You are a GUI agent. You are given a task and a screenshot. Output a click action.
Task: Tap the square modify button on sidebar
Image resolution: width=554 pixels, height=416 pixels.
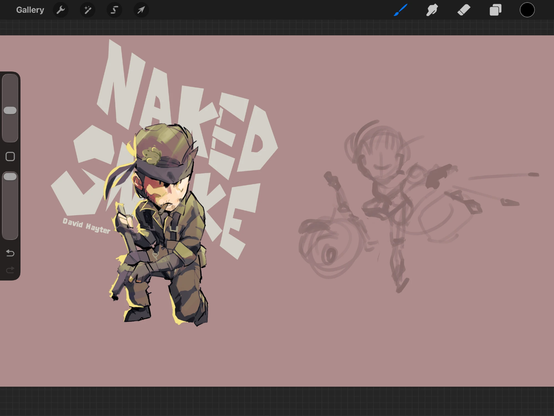click(10, 157)
